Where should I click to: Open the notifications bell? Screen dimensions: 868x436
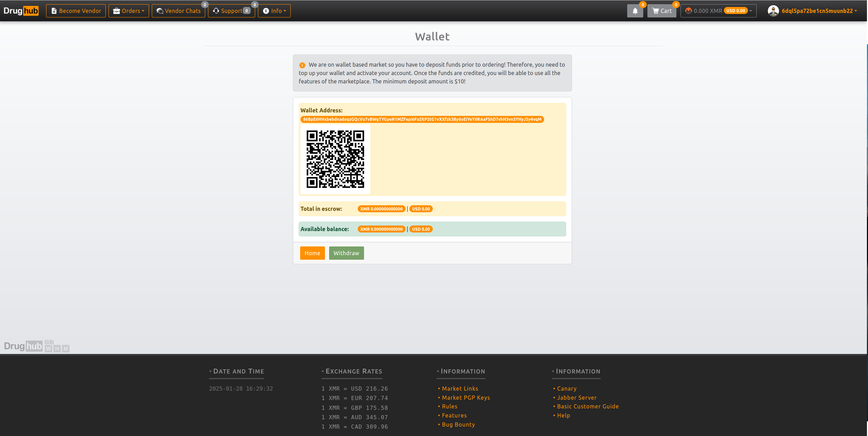pyautogui.click(x=635, y=11)
